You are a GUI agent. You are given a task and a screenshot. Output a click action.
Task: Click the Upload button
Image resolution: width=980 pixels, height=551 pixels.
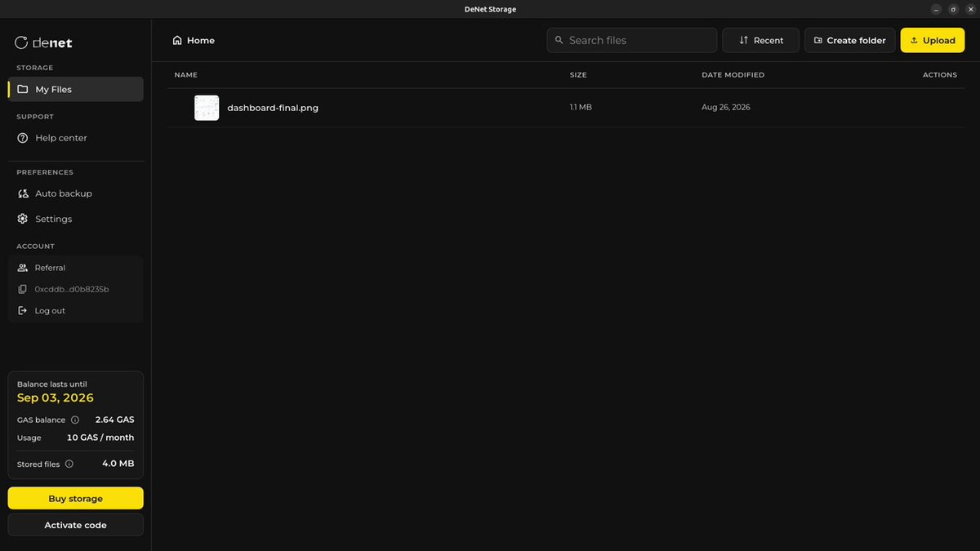933,40
